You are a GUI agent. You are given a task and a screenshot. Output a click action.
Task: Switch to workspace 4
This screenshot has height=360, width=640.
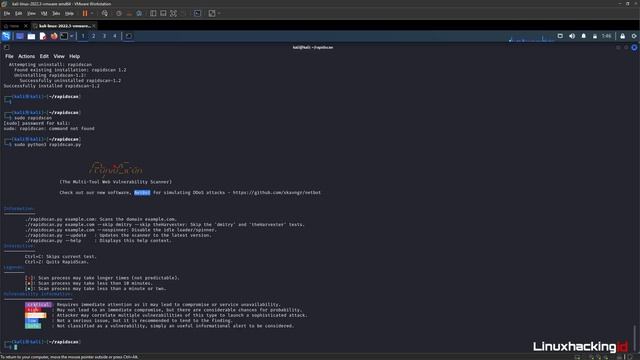tap(115, 36)
